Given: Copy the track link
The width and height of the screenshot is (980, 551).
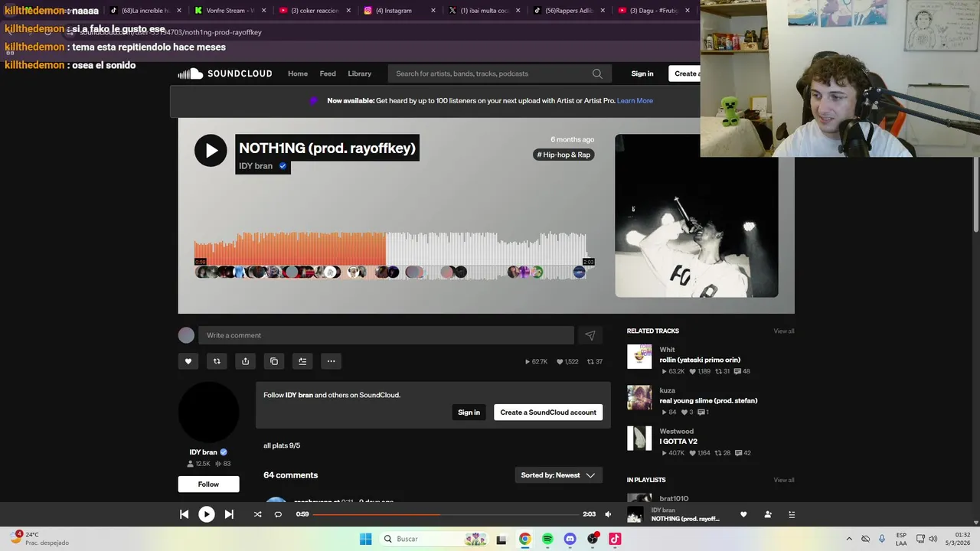Looking at the screenshot, I should coord(274,361).
